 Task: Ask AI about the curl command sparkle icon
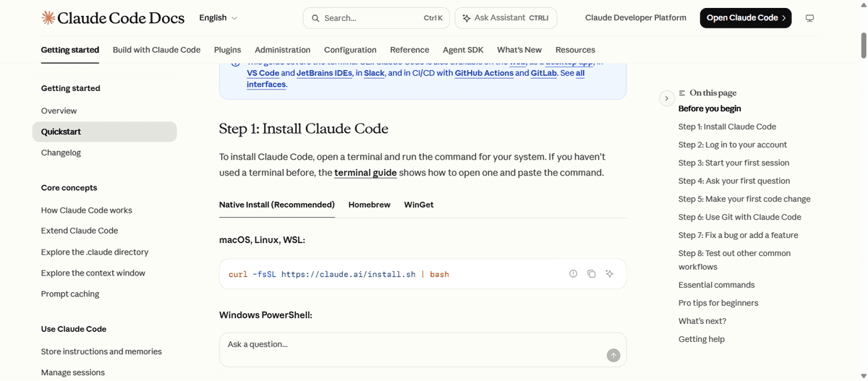[x=610, y=274]
